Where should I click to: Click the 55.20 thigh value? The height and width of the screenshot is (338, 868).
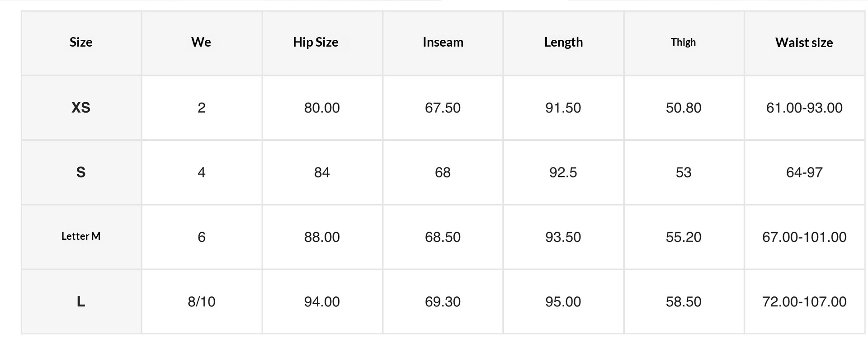[684, 237]
